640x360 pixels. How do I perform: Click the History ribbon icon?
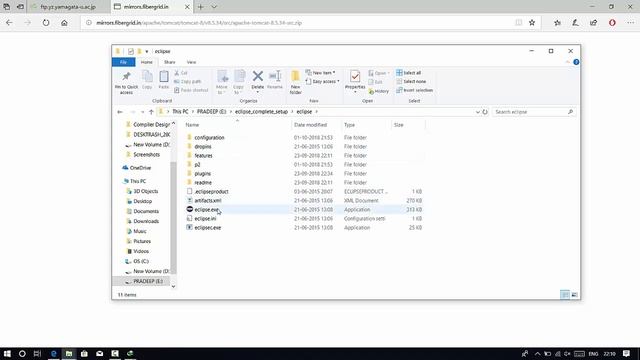(x=378, y=91)
